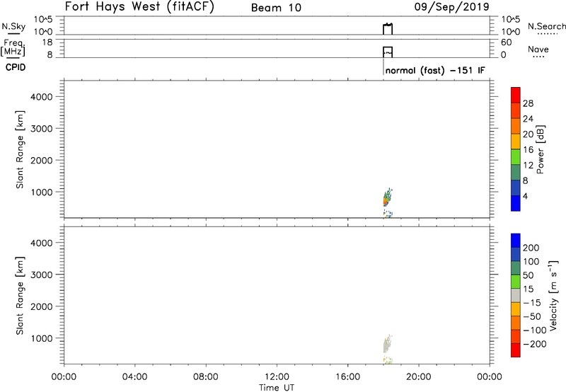
Task: Click the 'Power [dB]' colorbar label
Action: point(541,149)
